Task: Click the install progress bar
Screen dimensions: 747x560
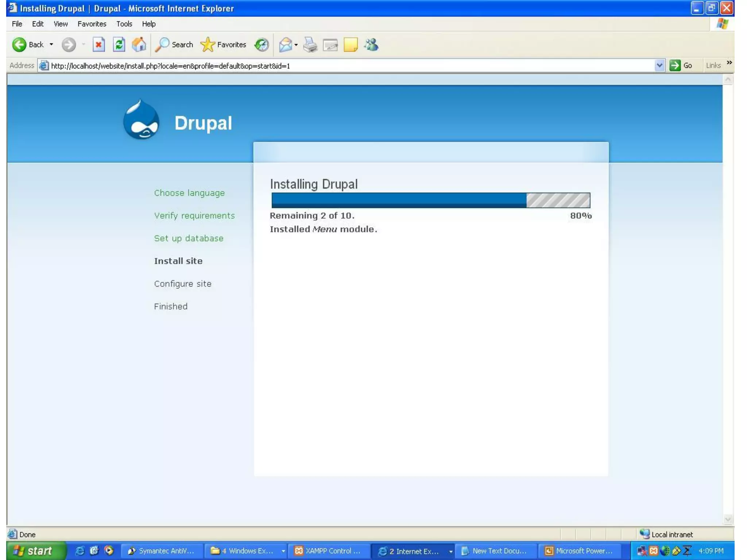Action: coord(430,200)
